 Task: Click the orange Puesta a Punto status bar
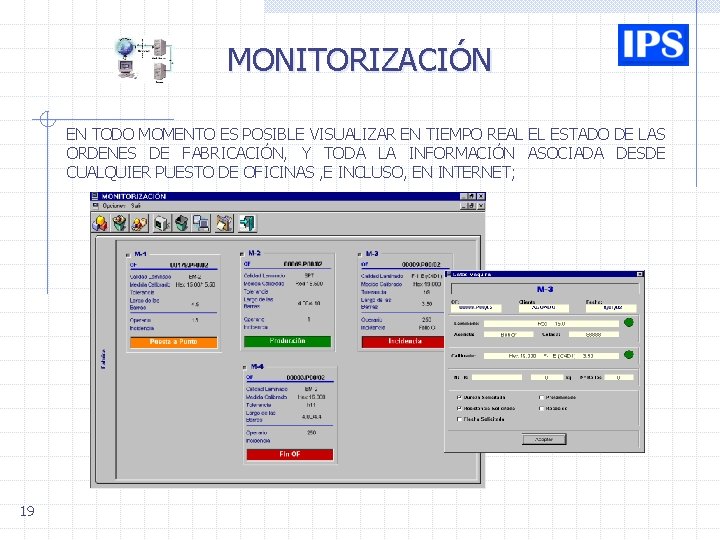click(174, 342)
